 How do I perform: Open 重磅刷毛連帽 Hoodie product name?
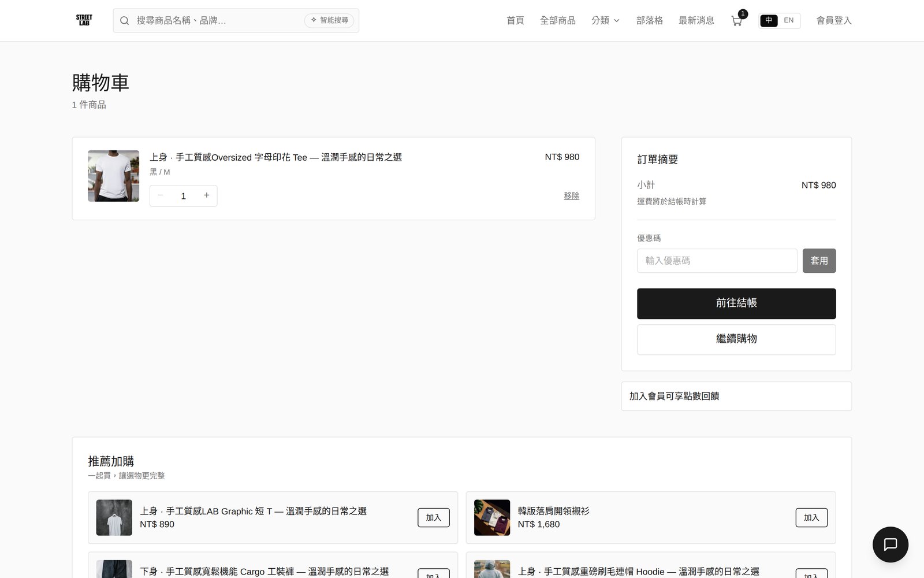(x=638, y=571)
